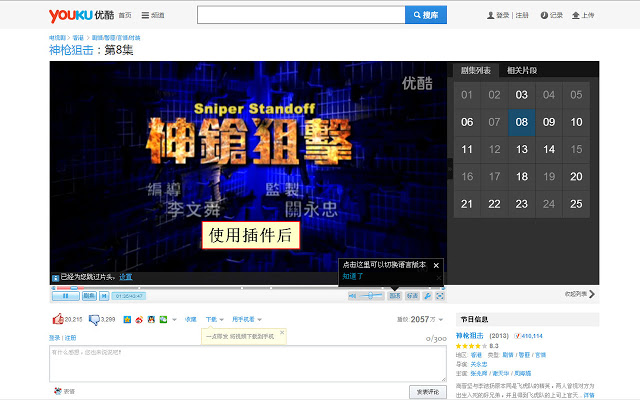This screenshot has height=400, width=640.
Task: Select episode 10
Action: (x=576, y=122)
